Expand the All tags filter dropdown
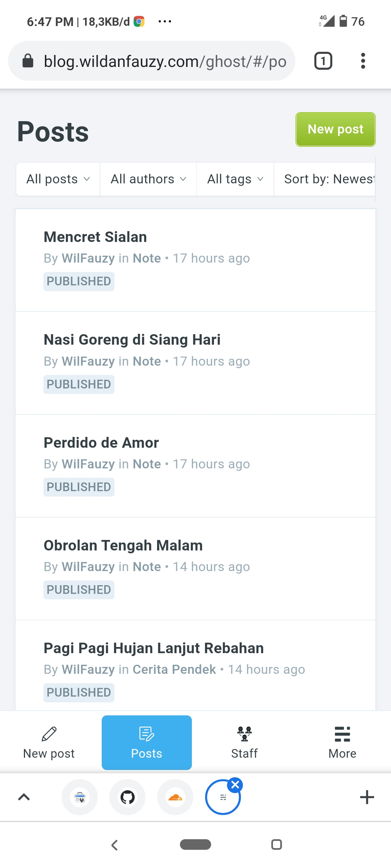The width and height of the screenshot is (391, 868). (x=235, y=179)
